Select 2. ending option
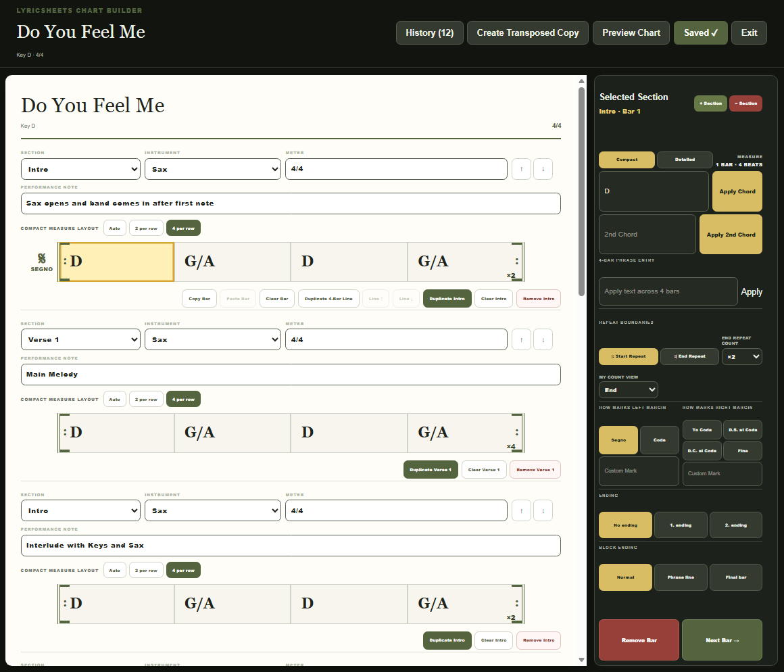 [x=736, y=525]
